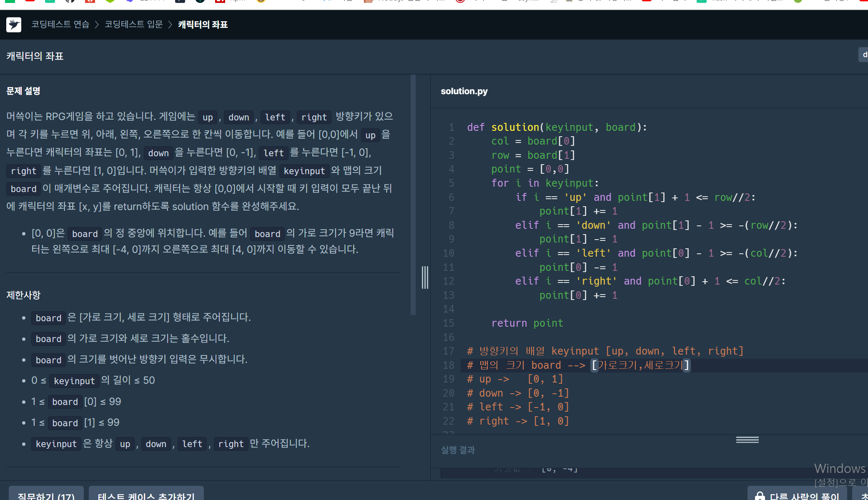Toggle visibility of 다른 사람의 풀이 panel

coord(805,495)
